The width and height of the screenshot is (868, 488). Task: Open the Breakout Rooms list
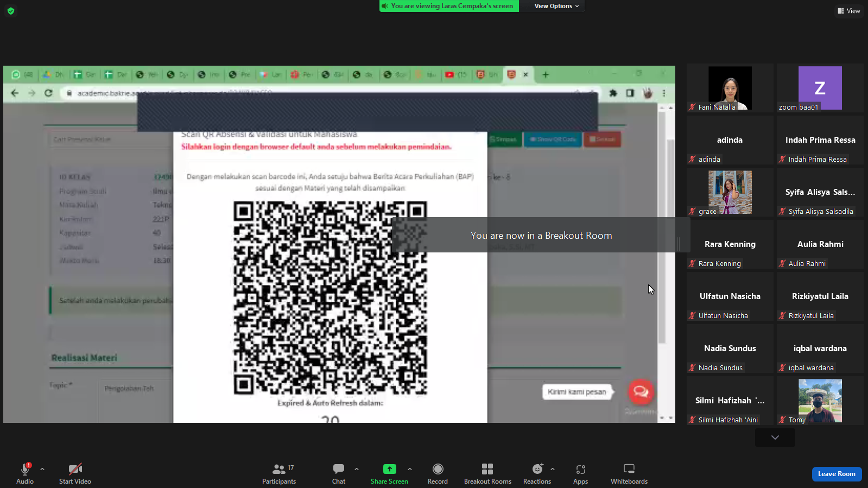pyautogui.click(x=487, y=473)
